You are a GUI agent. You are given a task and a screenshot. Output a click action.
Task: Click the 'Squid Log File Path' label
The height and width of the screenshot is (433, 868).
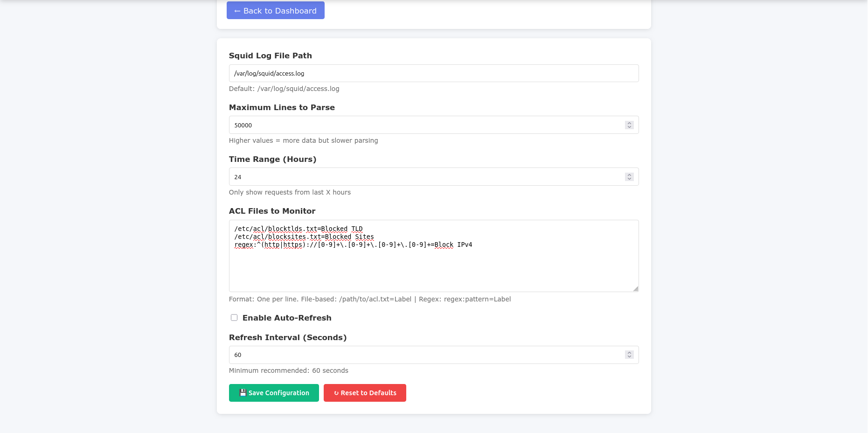(271, 56)
